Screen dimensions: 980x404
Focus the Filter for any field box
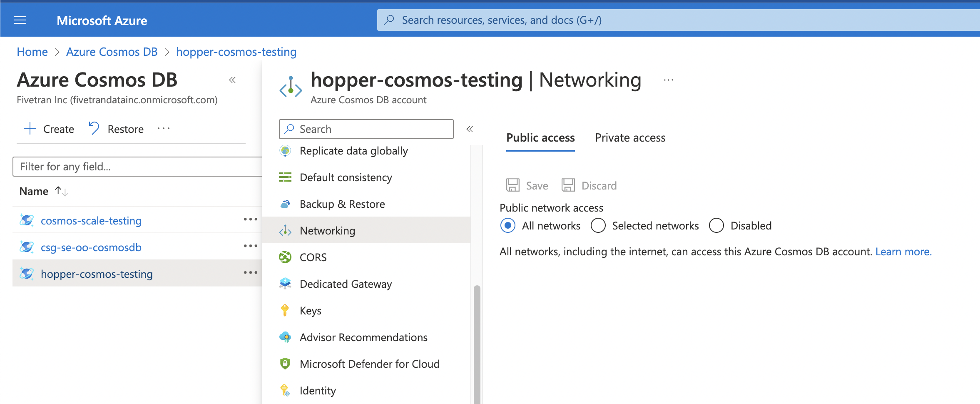(137, 167)
